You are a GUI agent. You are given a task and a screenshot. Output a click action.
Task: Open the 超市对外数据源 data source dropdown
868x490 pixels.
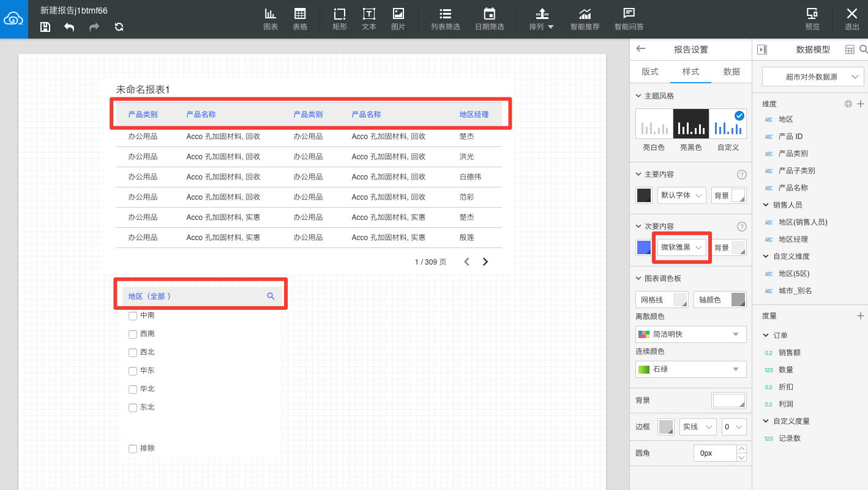click(x=812, y=77)
